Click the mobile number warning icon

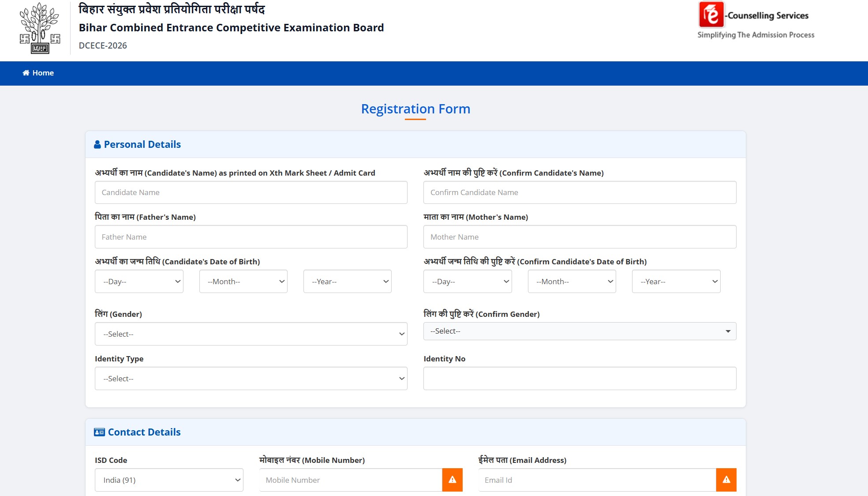[x=452, y=480]
